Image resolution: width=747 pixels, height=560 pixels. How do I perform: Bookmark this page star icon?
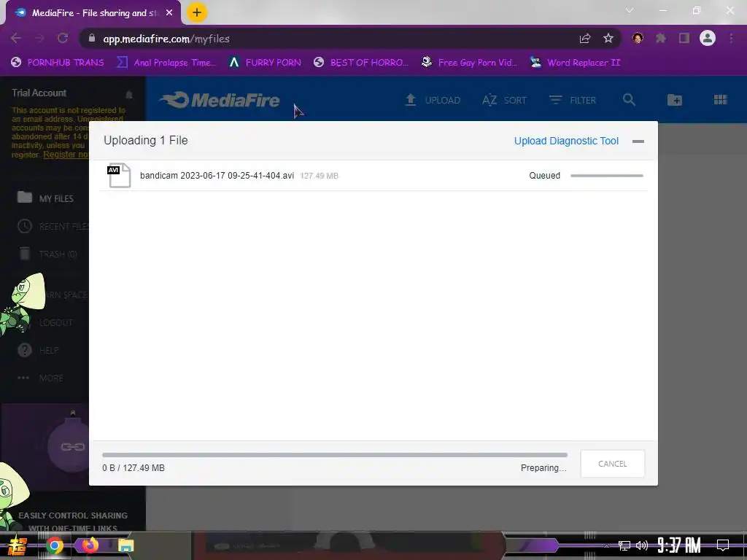tap(608, 38)
